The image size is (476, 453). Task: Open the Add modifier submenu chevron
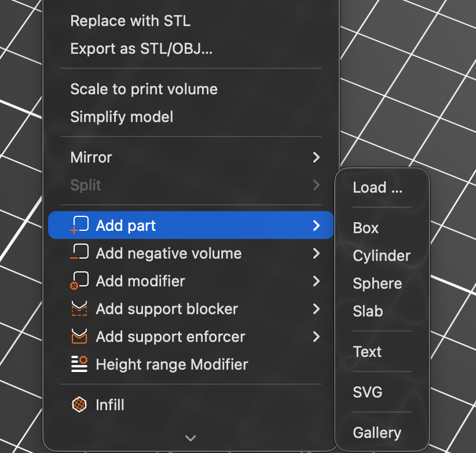point(316,281)
